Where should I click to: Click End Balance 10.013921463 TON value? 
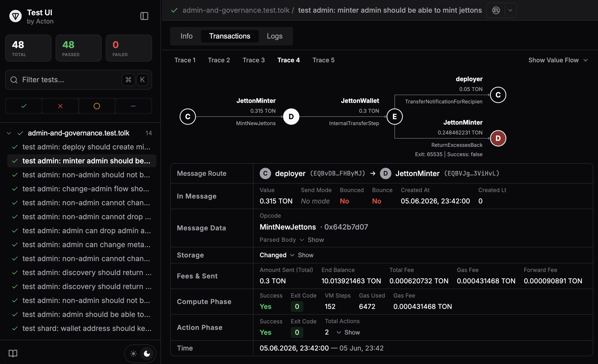(x=351, y=281)
